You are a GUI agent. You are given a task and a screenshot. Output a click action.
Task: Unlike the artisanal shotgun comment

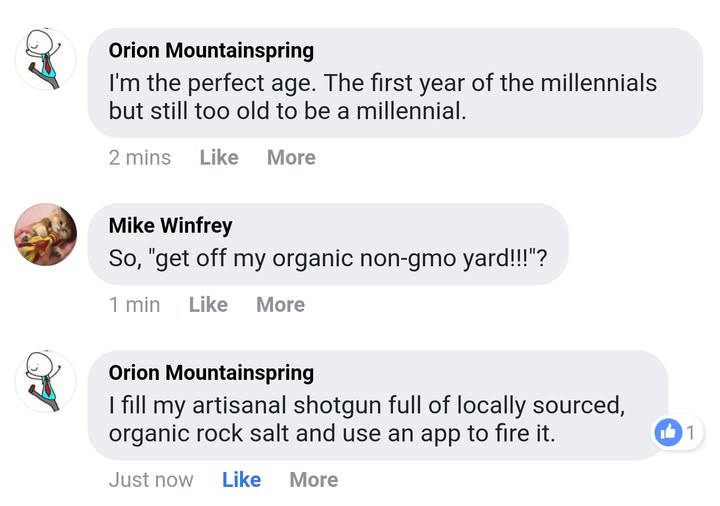241,480
